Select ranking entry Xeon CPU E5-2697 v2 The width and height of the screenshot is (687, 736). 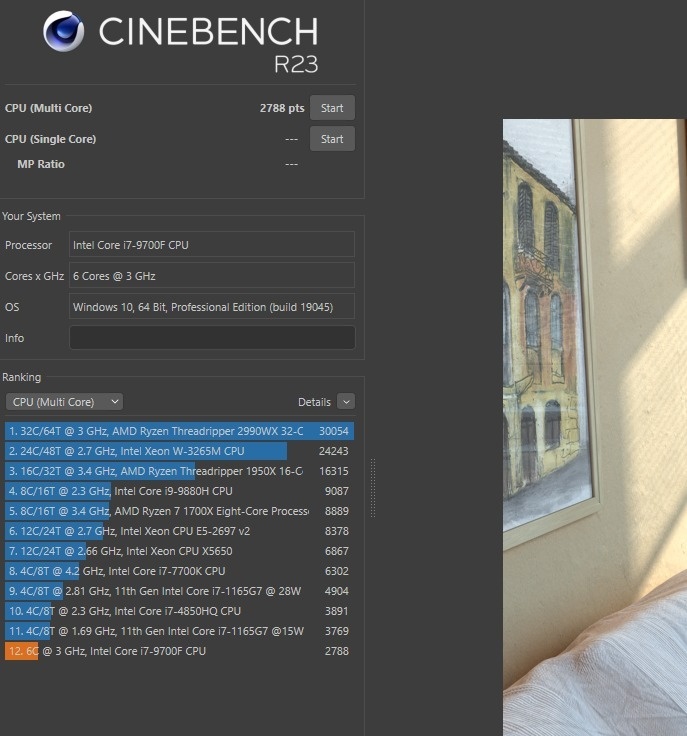click(179, 531)
